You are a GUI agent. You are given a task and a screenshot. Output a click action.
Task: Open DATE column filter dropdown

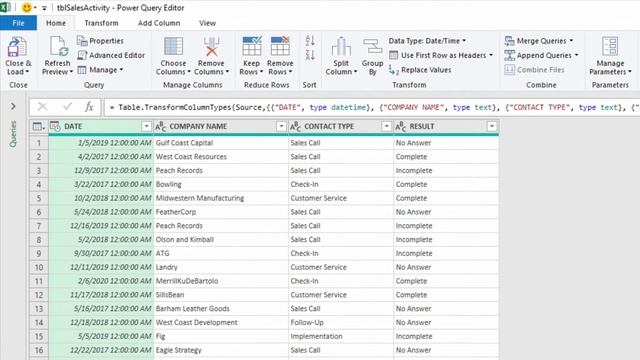(x=146, y=127)
